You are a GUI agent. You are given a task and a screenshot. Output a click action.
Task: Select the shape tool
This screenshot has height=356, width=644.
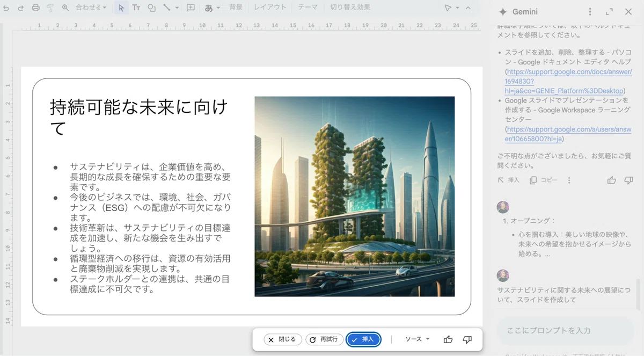click(151, 8)
